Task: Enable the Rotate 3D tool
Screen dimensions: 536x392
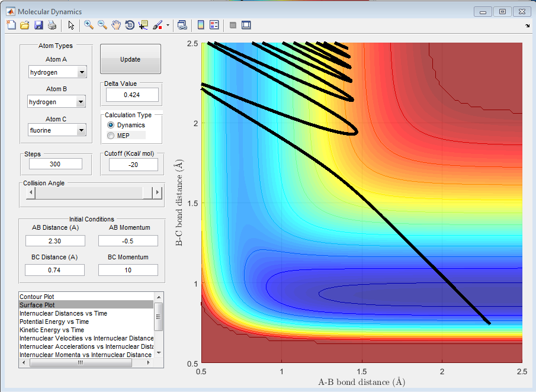Action: coord(130,25)
